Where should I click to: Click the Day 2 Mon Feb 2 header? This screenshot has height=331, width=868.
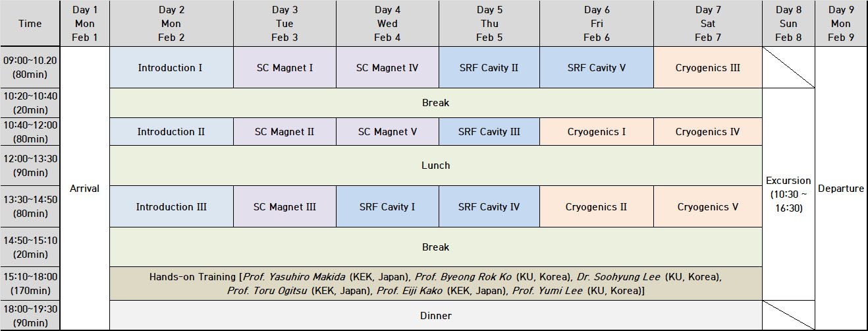pyautogui.click(x=171, y=24)
